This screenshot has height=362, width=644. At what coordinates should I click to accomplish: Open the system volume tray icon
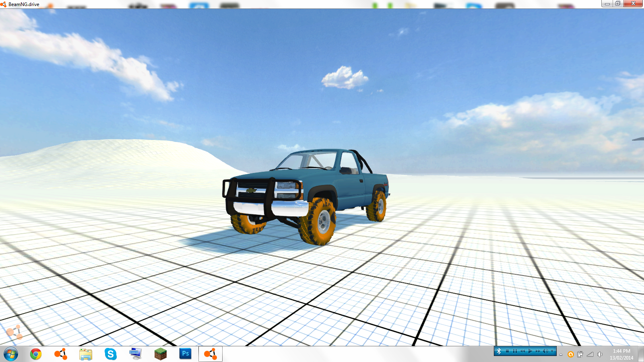tap(600, 354)
